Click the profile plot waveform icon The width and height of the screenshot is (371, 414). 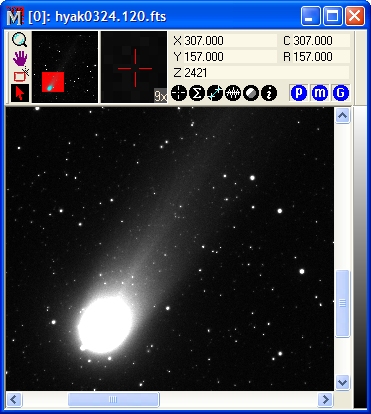[x=233, y=93]
